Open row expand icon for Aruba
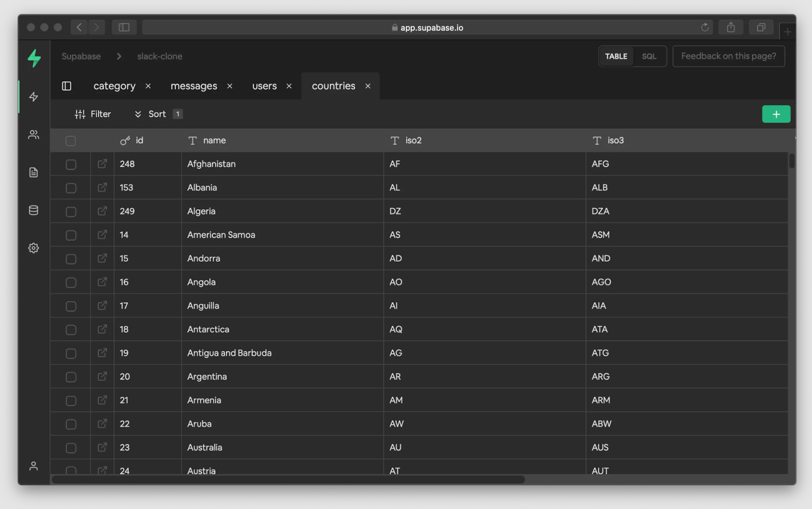812x509 pixels. pos(102,424)
